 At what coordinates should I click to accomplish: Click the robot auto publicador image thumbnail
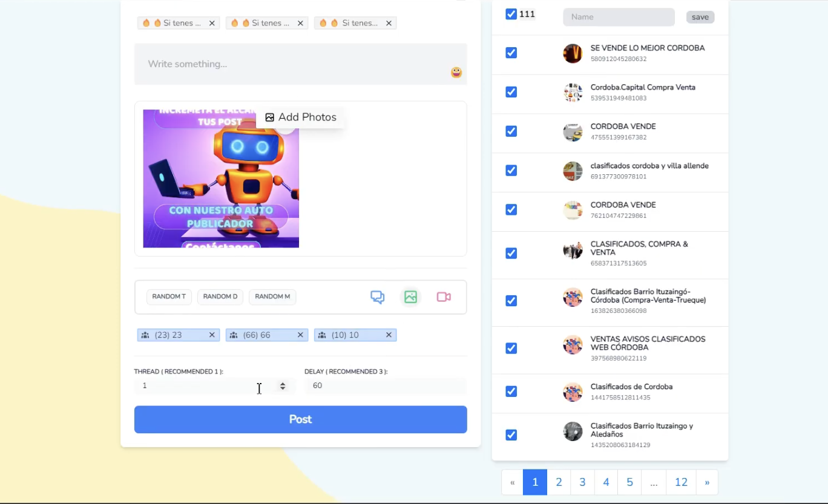(221, 178)
